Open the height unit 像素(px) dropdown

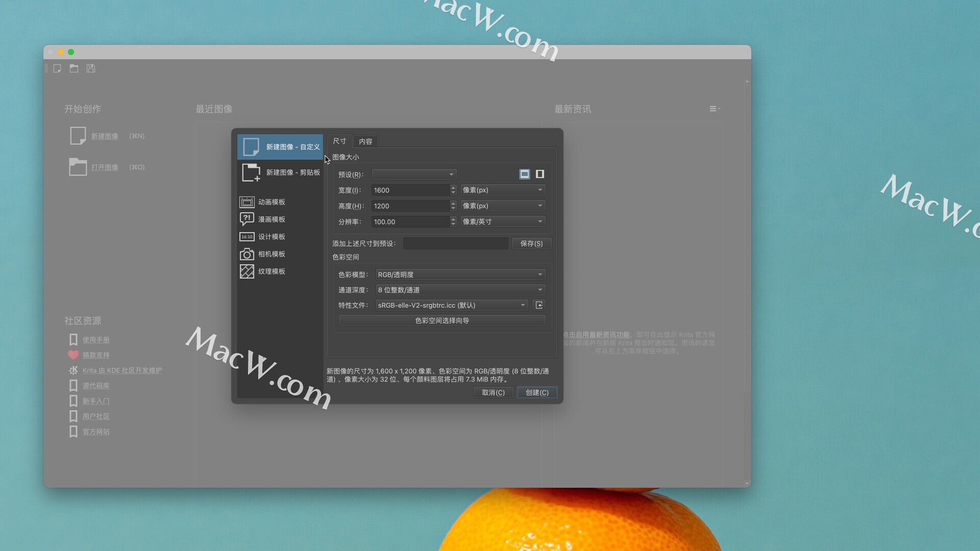click(503, 206)
